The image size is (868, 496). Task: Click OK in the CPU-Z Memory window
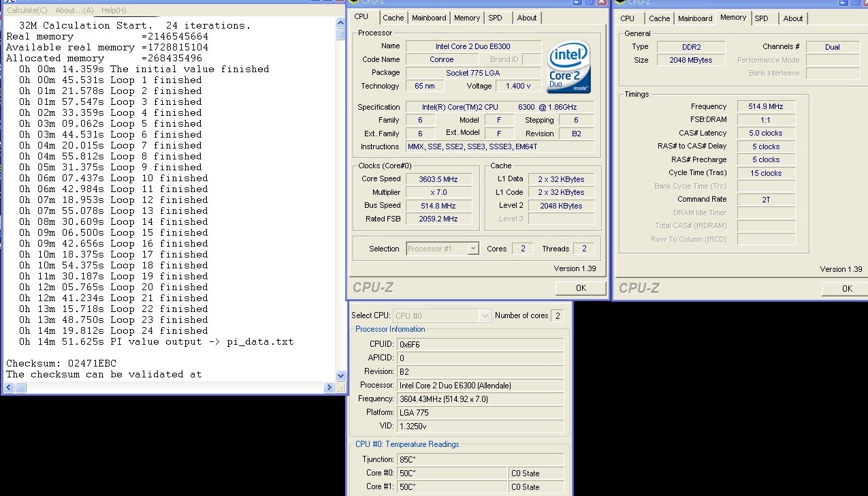[x=847, y=289]
